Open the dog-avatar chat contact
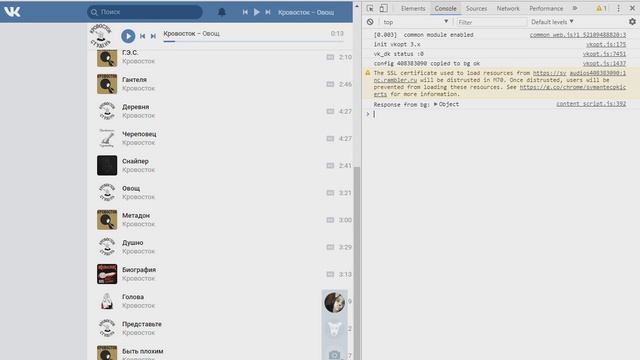 334,329
